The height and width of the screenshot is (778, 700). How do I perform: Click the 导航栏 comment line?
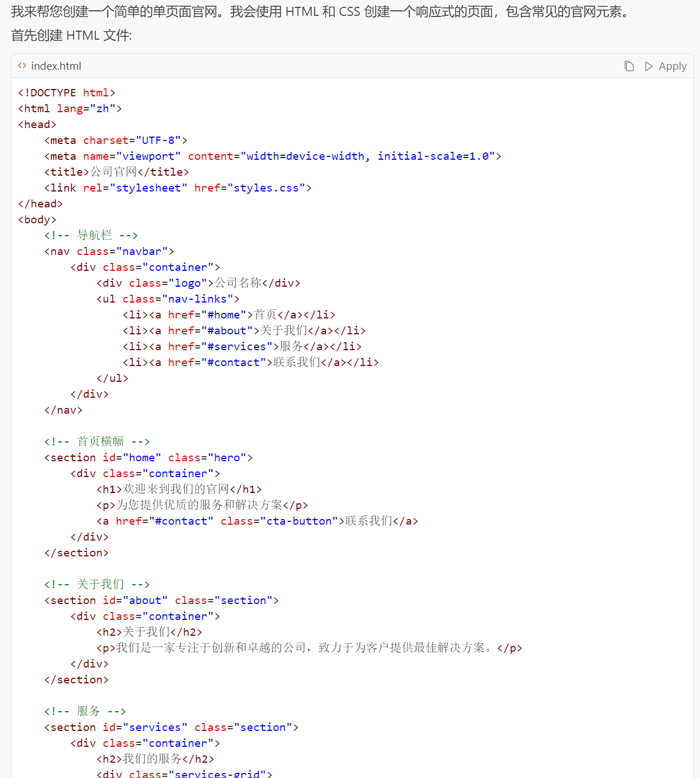pyautogui.click(x=91, y=236)
